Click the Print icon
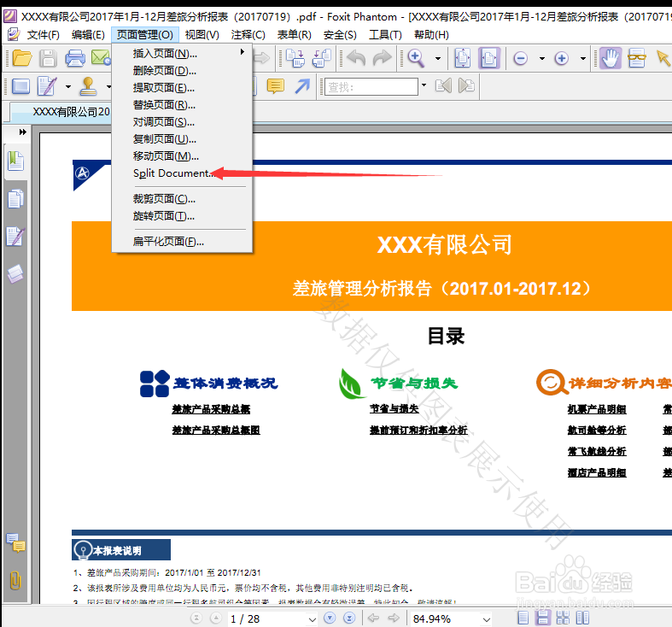This screenshot has width=672, height=627. point(75,58)
